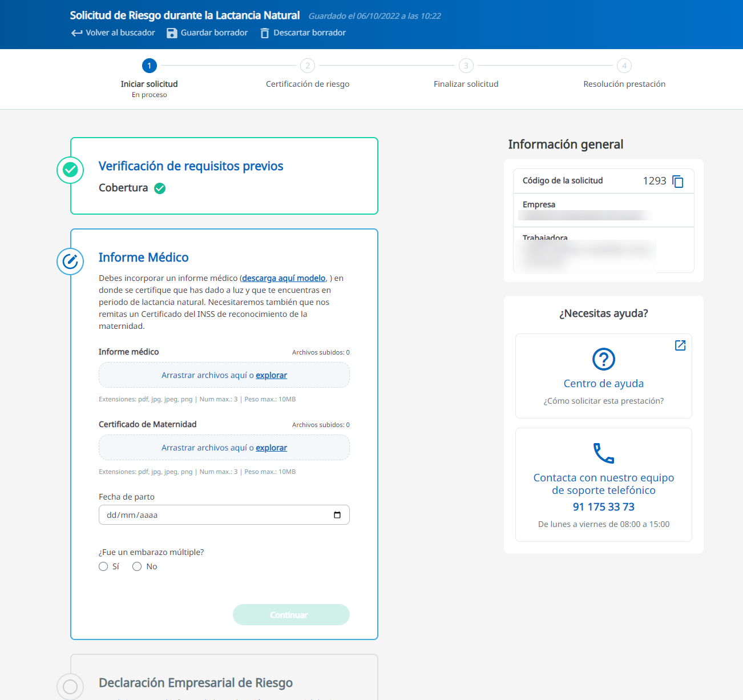The width and height of the screenshot is (743, 700).
Task: Open Centro de ayuda external link icon
Action: [x=680, y=345]
